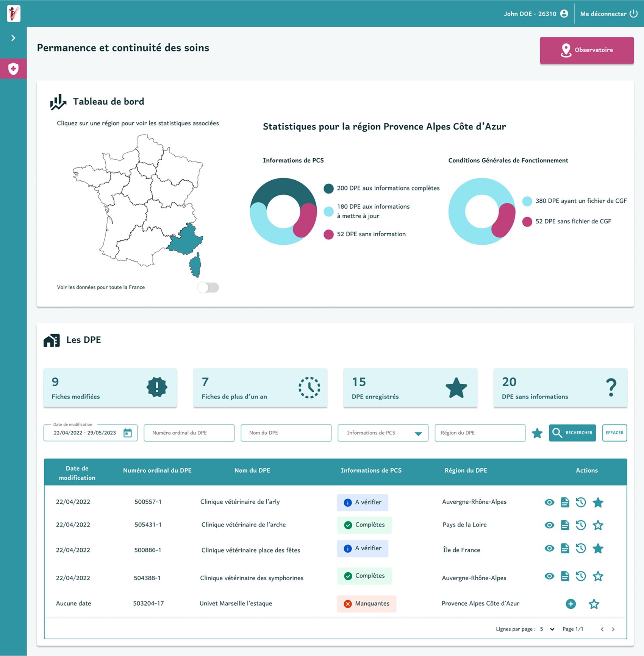Unfavorite Clinique vétérinaire de l'arly star
The height and width of the screenshot is (656, 644).
(598, 503)
